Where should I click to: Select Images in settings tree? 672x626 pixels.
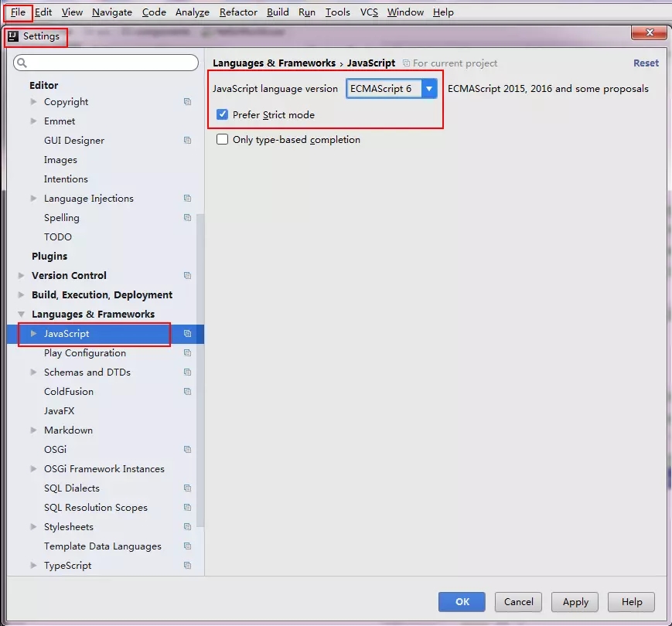click(60, 160)
